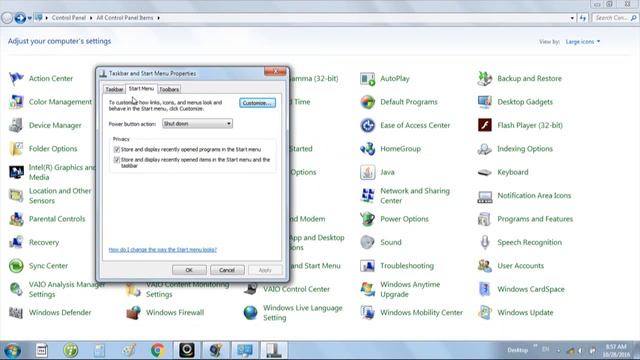Click the address bar refresh button

click(x=583, y=18)
